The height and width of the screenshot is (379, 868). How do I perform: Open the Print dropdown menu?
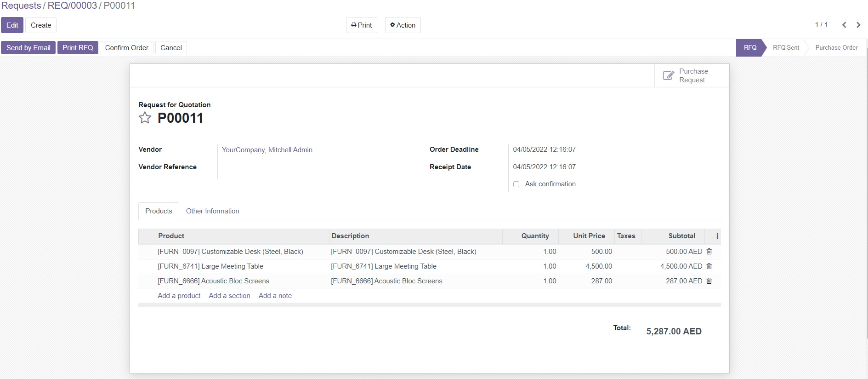click(362, 25)
